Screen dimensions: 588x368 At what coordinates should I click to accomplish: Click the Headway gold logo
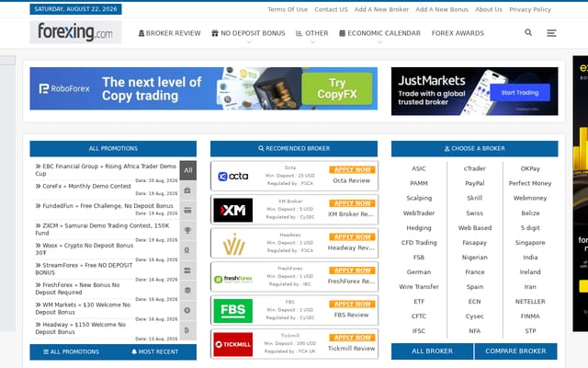pyautogui.click(x=234, y=244)
